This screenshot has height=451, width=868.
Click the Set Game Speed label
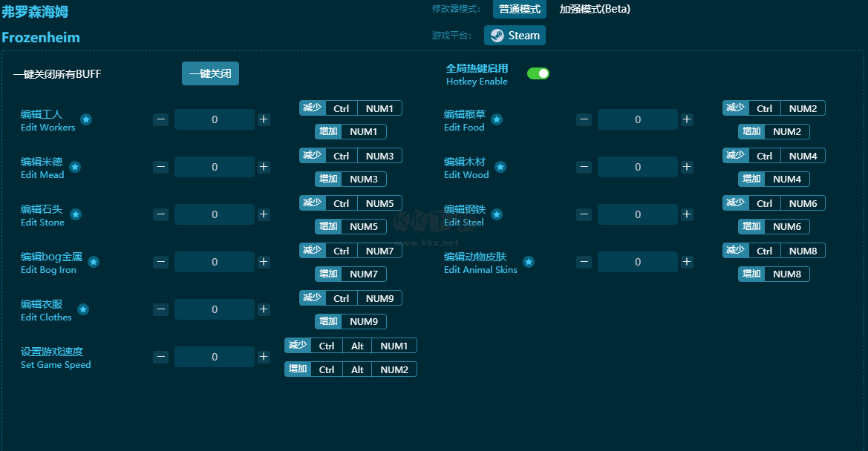click(56, 365)
